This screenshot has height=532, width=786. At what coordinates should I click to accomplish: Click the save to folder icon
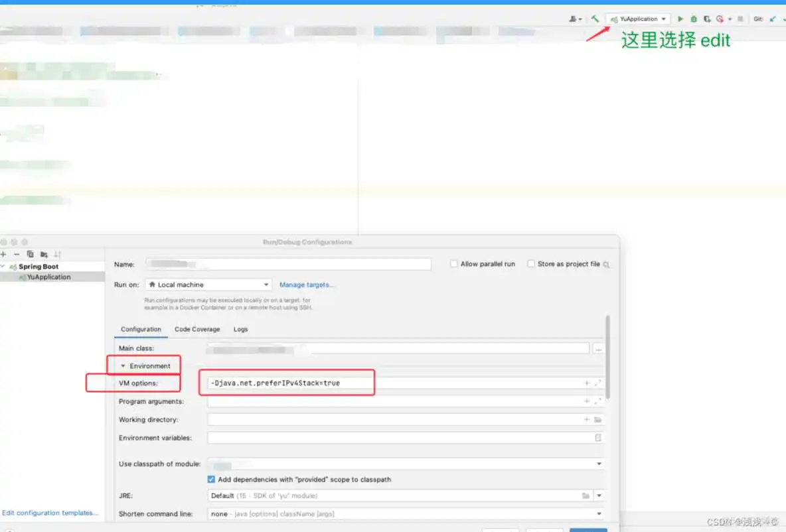[x=44, y=255]
